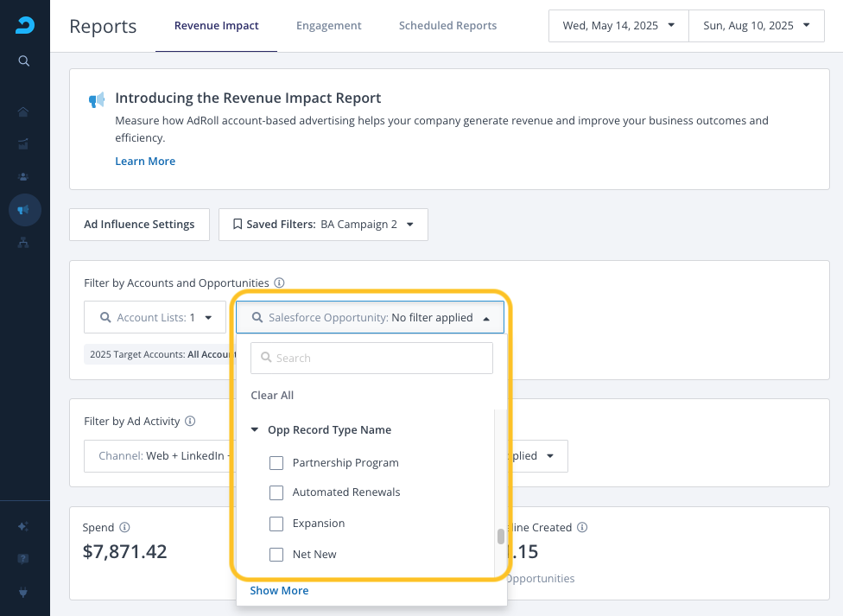The width and height of the screenshot is (843, 616).
Task: Click the megaphone campaigns icon in sidebar
Action: pyautogui.click(x=24, y=210)
